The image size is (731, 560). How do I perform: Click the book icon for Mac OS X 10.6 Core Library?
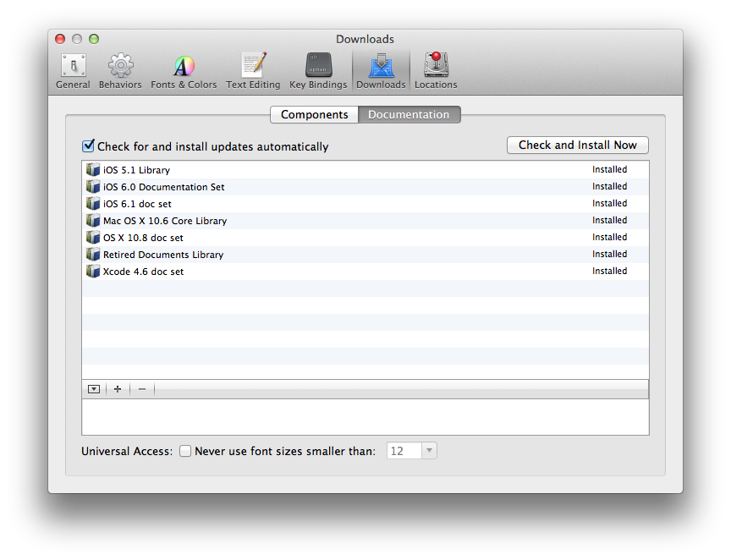coord(93,220)
